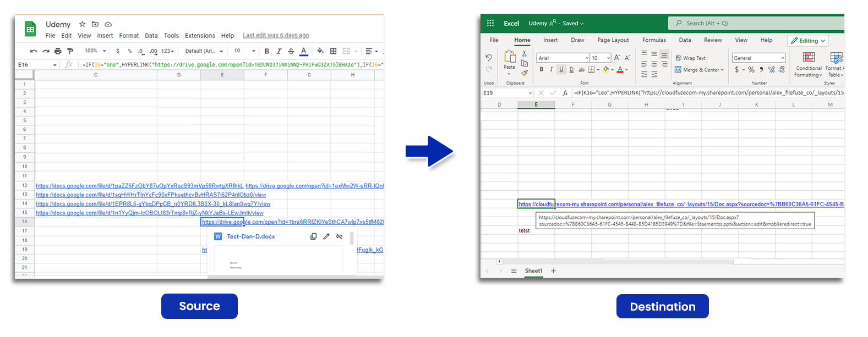Open the cloudfuzecom sharepoint link in Excel cell

681,205
